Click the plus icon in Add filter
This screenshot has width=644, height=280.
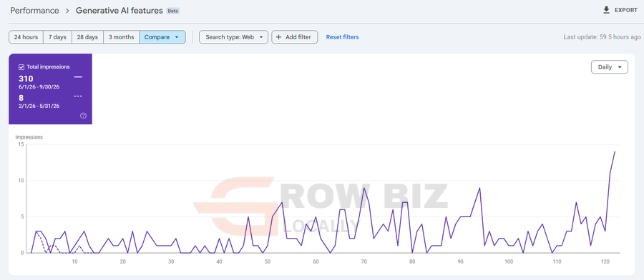click(278, 37)
